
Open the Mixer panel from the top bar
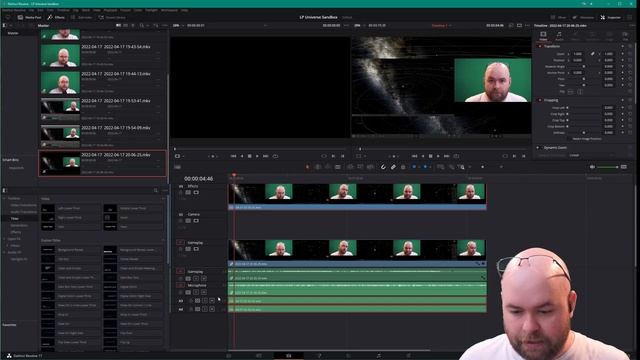558,18
